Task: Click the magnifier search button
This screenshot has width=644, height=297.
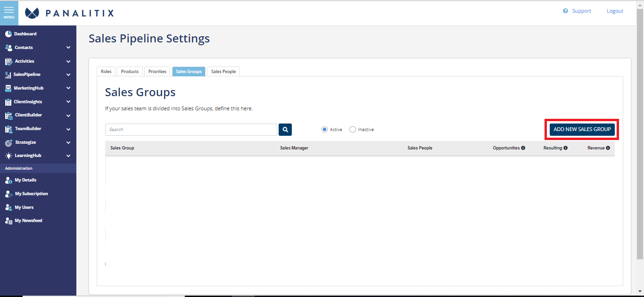Action: 285,130
